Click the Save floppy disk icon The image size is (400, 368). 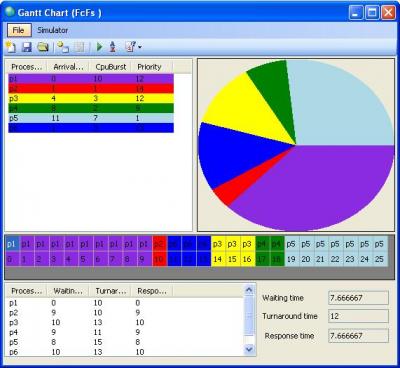click(27, 47)
